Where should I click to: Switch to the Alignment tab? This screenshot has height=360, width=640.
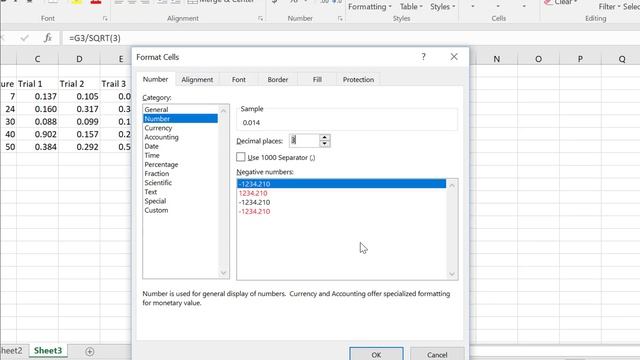(197, 80)
